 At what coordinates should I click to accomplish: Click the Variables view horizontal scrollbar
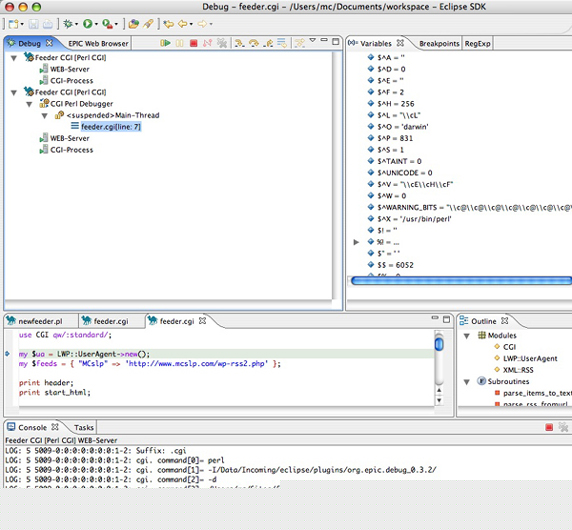click(461, 281)
